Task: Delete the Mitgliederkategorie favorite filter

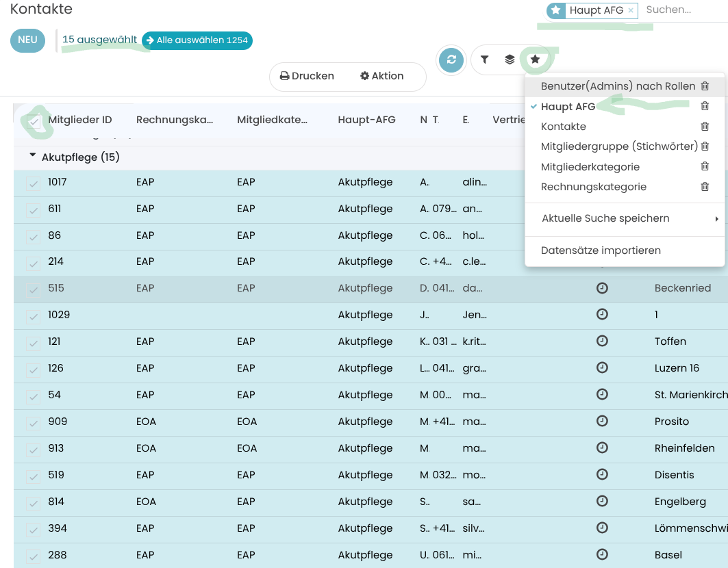Action: click(x=705, y=166)
